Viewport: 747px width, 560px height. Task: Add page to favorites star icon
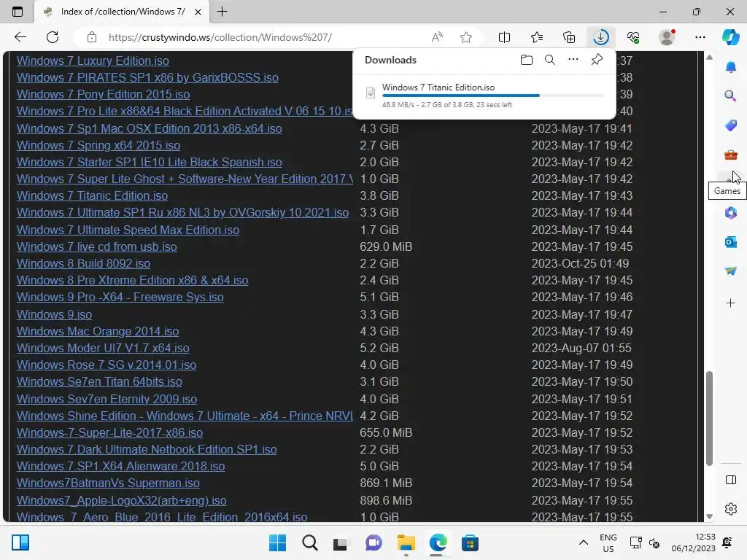pos(466,37)
